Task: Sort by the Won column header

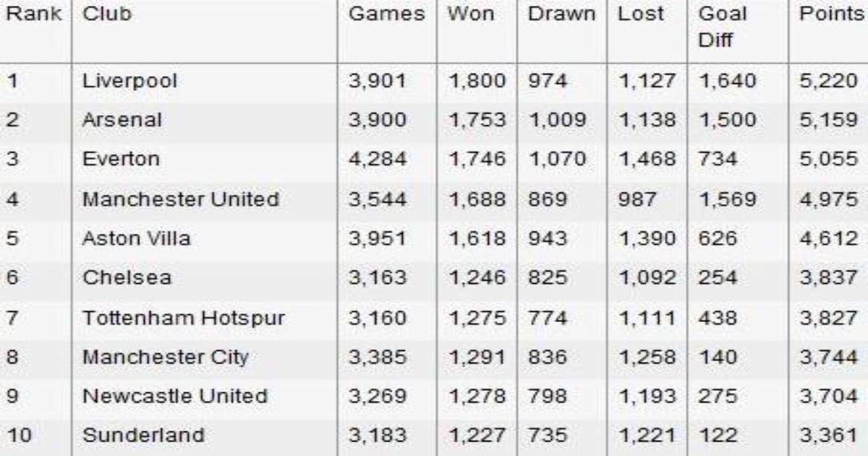Action: [x=471, y=14]
